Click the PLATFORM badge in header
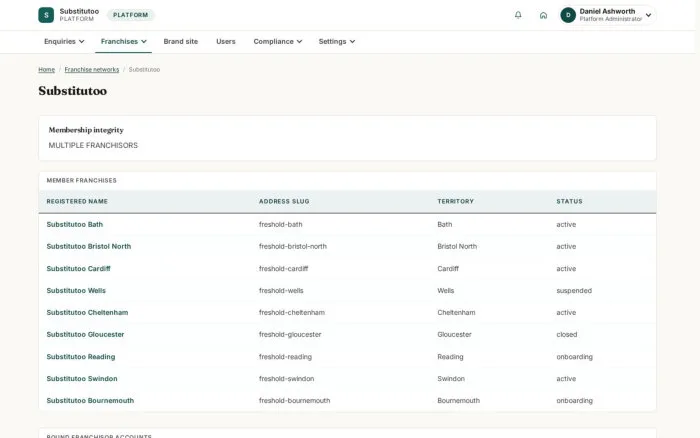The height and width of the screenshot is (438, 700). (x=130, y=15)
